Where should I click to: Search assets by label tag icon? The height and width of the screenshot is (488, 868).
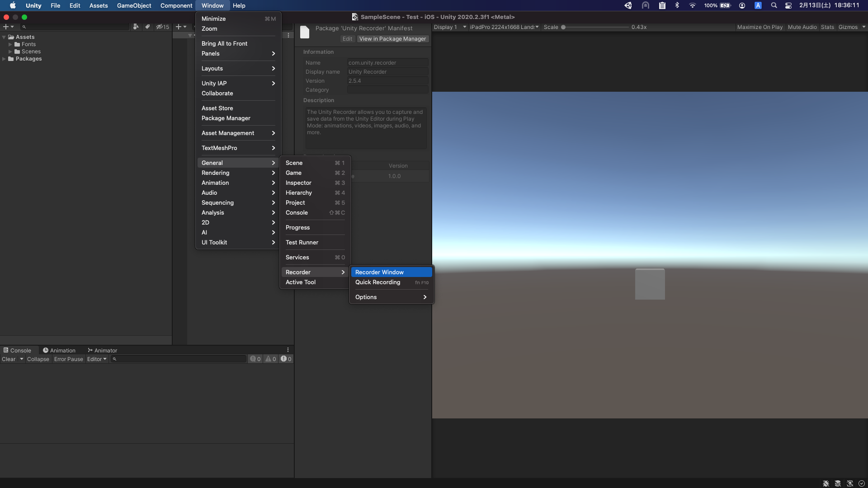(147, 27)
